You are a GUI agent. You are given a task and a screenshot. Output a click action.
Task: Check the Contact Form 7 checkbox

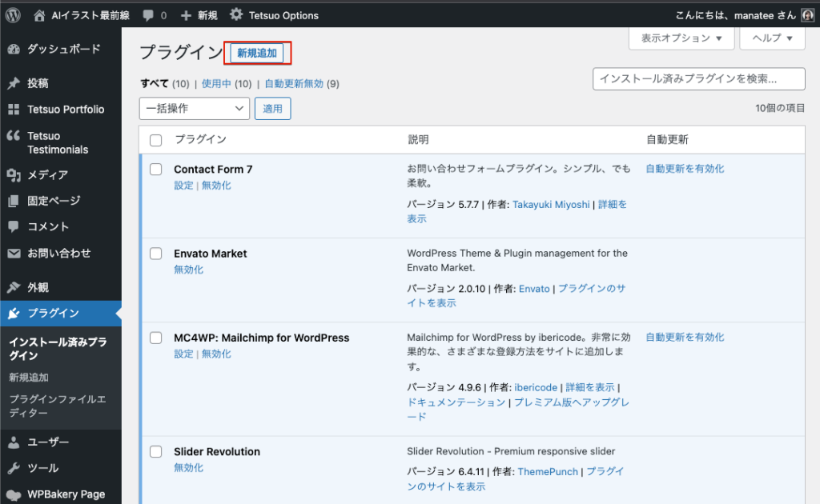[x=156, y=170]
